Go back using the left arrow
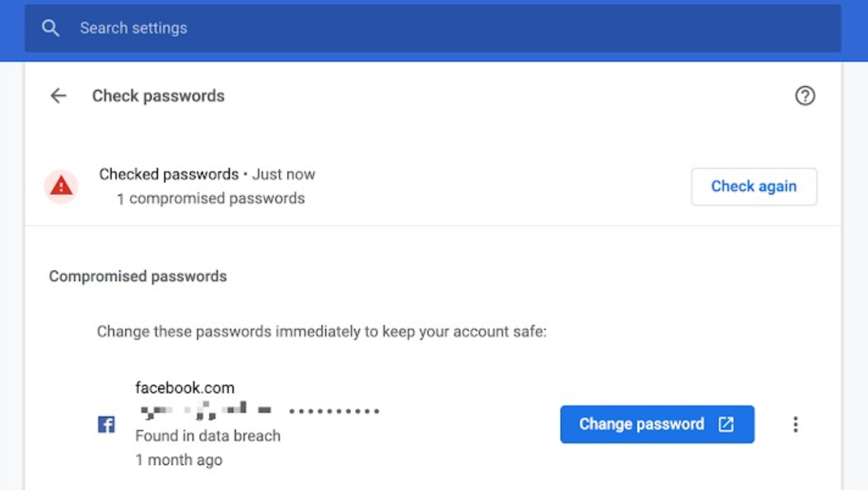The width and height of the screenshot is (868, 490). click(59, 96)
